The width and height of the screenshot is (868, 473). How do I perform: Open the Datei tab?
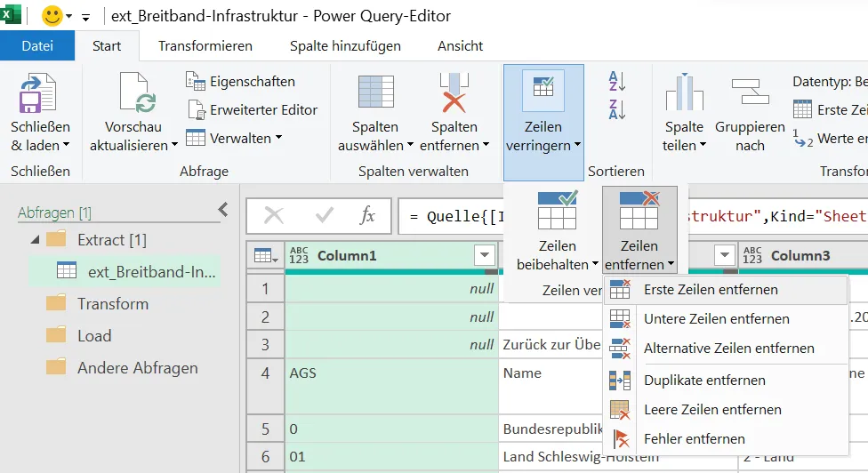pyautogui.click(x=37, y=46)
